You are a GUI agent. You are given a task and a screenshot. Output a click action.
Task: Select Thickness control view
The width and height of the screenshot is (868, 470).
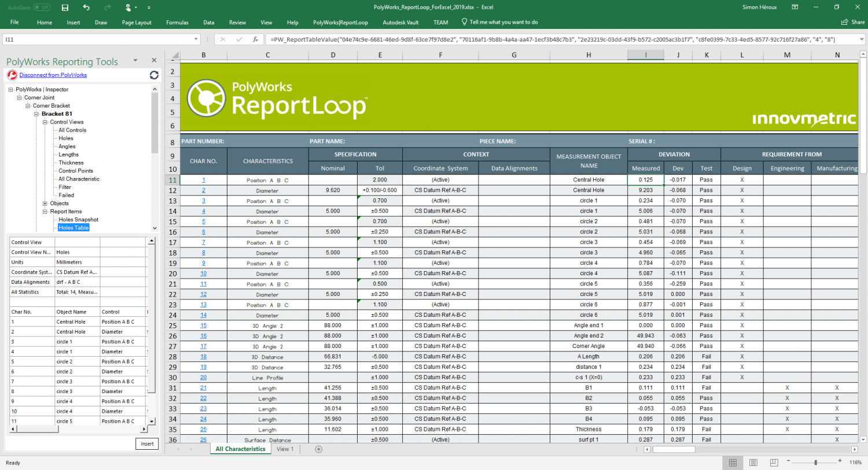pos(71,162)
